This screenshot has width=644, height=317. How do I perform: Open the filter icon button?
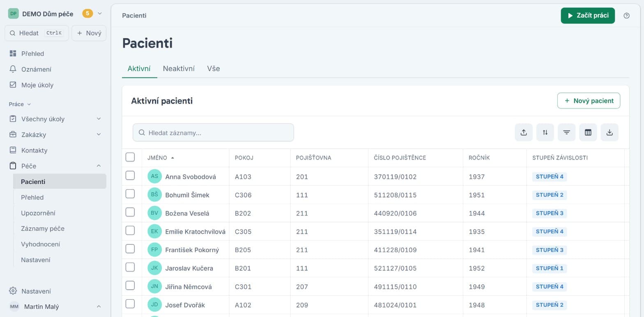point(566,132)
